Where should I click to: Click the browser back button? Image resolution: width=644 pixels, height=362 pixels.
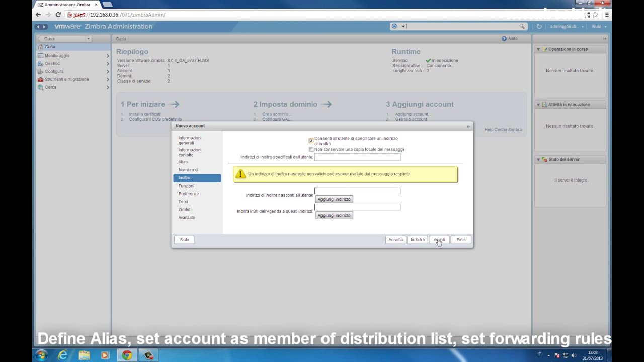coord(38,15)
